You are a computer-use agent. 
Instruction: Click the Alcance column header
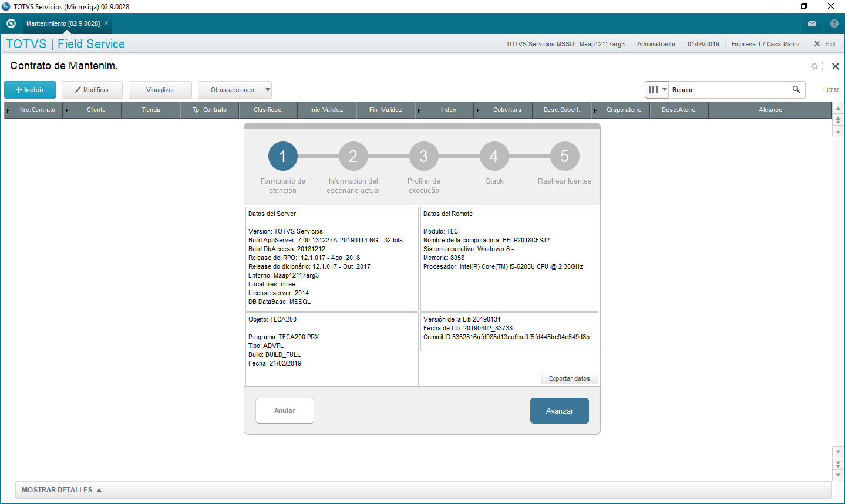[770, 110]
